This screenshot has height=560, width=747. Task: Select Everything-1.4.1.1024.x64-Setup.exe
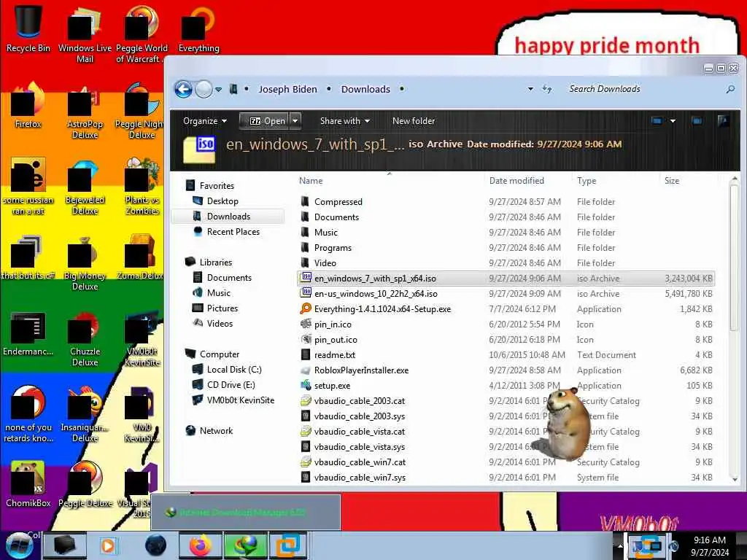click(382, 308)
